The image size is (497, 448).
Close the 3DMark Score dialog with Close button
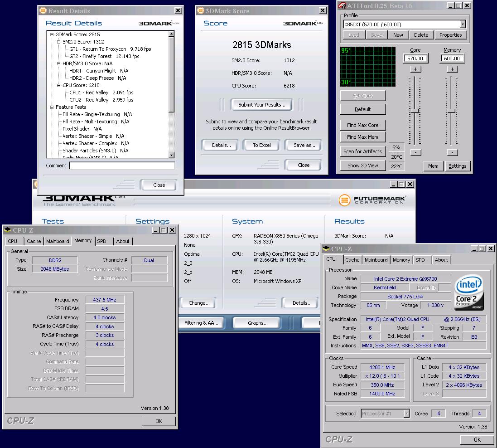(304, 165)
